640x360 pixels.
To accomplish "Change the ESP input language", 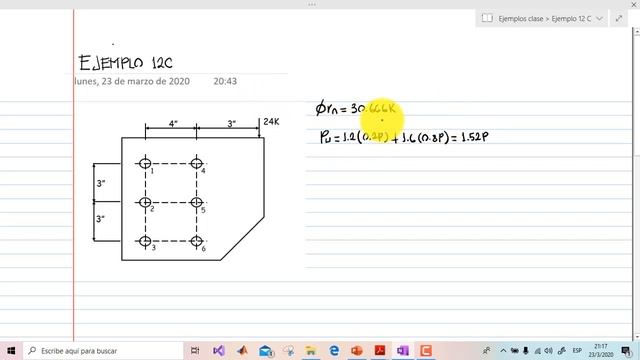I will (577, 351).
